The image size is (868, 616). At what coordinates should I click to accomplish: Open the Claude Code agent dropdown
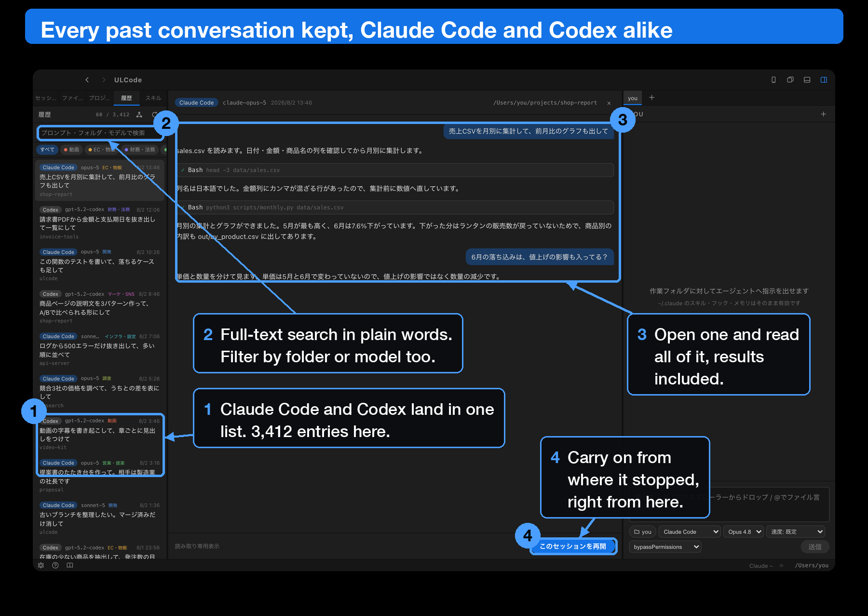(x=690, y=532)
